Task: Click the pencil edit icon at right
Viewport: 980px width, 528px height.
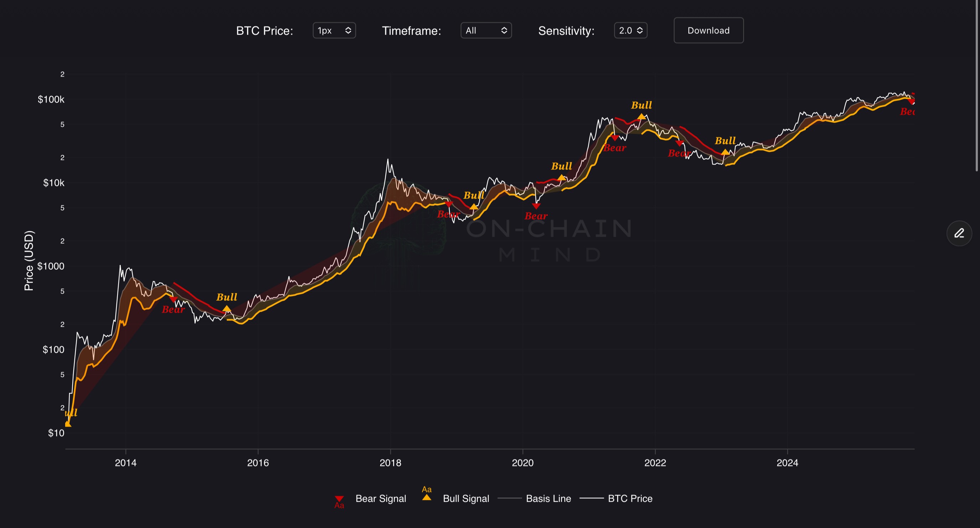Action: tap(959, 233)
